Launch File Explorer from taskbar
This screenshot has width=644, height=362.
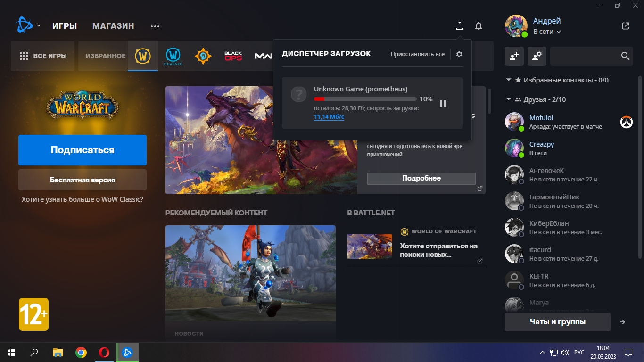click(58, 352)
